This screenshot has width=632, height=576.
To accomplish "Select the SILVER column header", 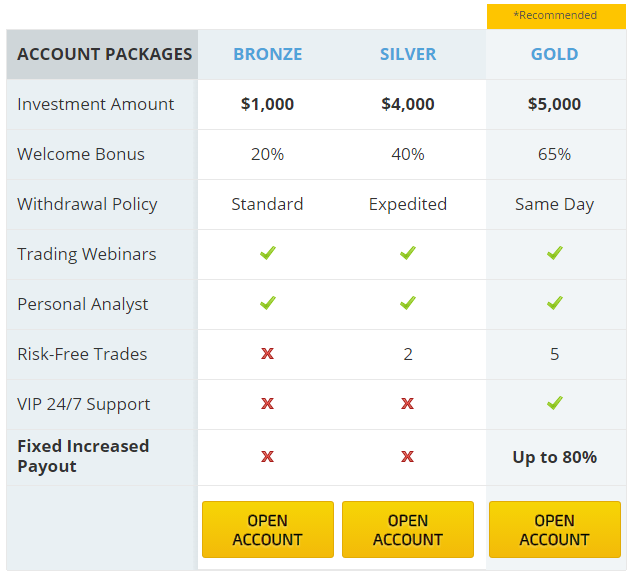I will (408, 54).
